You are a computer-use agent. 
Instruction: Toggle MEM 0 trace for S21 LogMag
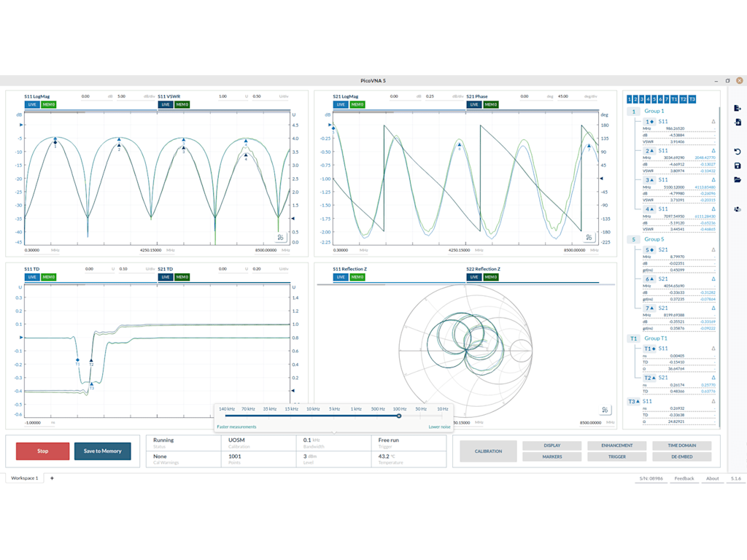[357, 104]
